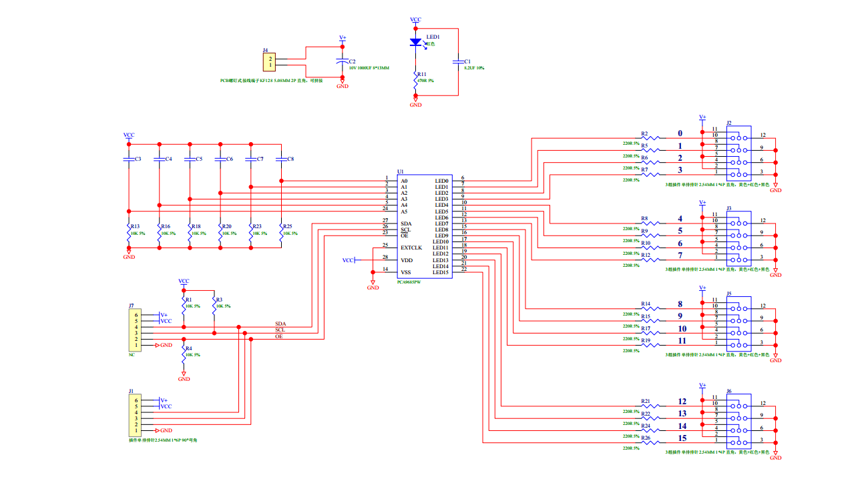Viewport: 868px width, 481px height.
Task: Select the R20 resistor designator
Action: tap(227, 226)
